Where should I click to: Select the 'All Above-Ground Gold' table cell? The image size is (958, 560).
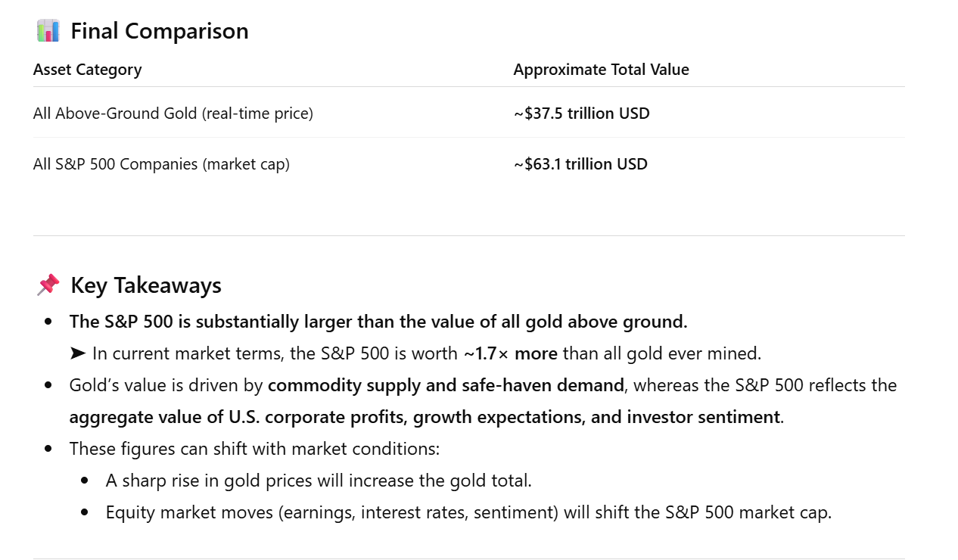[173, 114]
